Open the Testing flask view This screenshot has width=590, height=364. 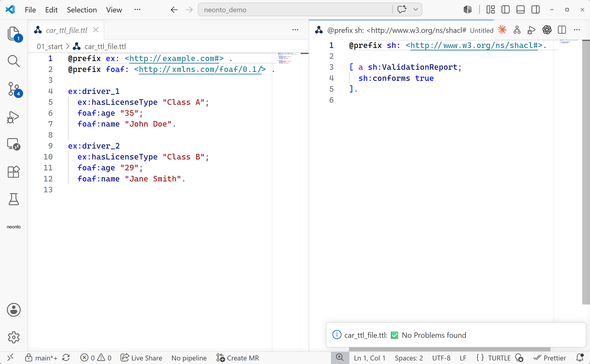(x=14, y=199)
